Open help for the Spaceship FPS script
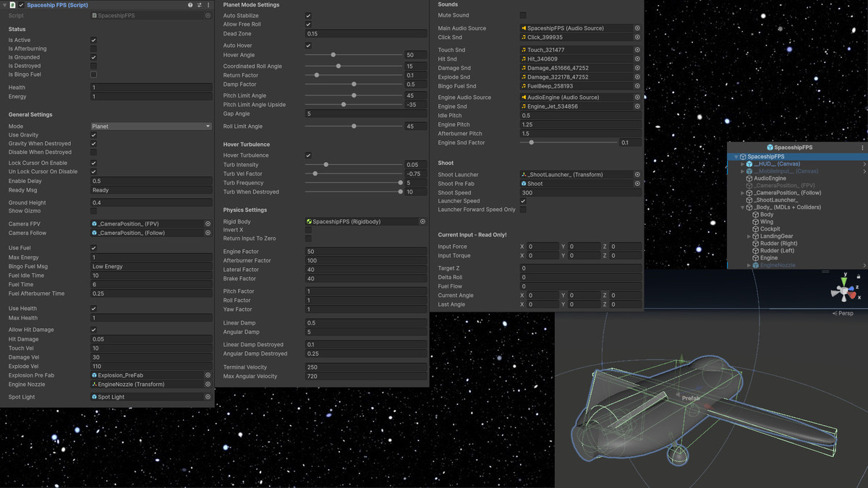Image resolution: width=868 pixels, height=488 pixels. [190, 5]
